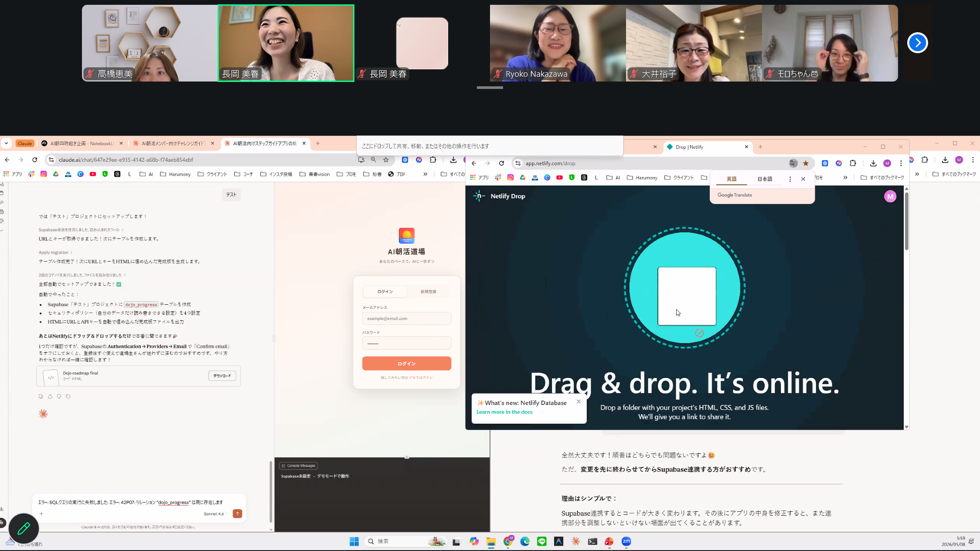Open downloads icon in Netlify window toolbar
The width and height of the screenshot is (980, 551).
[x=873, y=163]
